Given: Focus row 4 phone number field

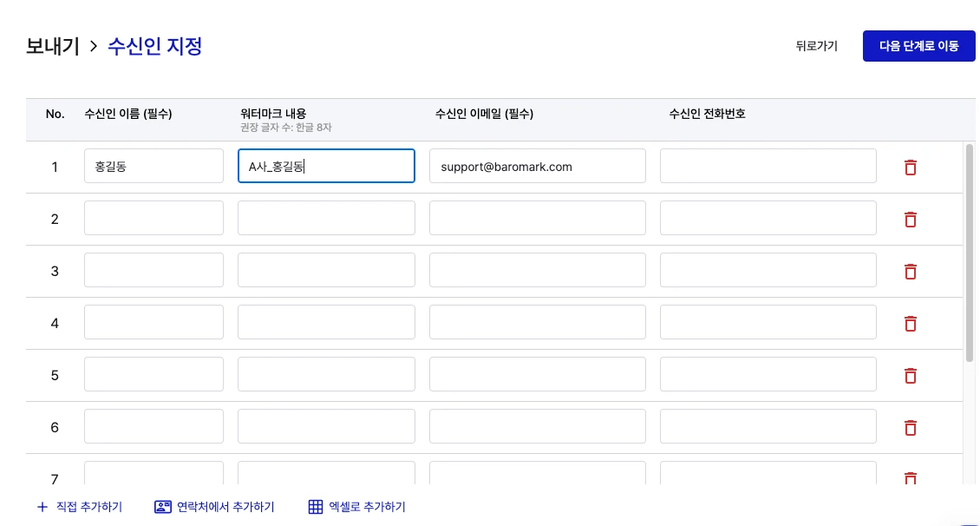Looking at the screenshot, I should click(x=768, y=322).
